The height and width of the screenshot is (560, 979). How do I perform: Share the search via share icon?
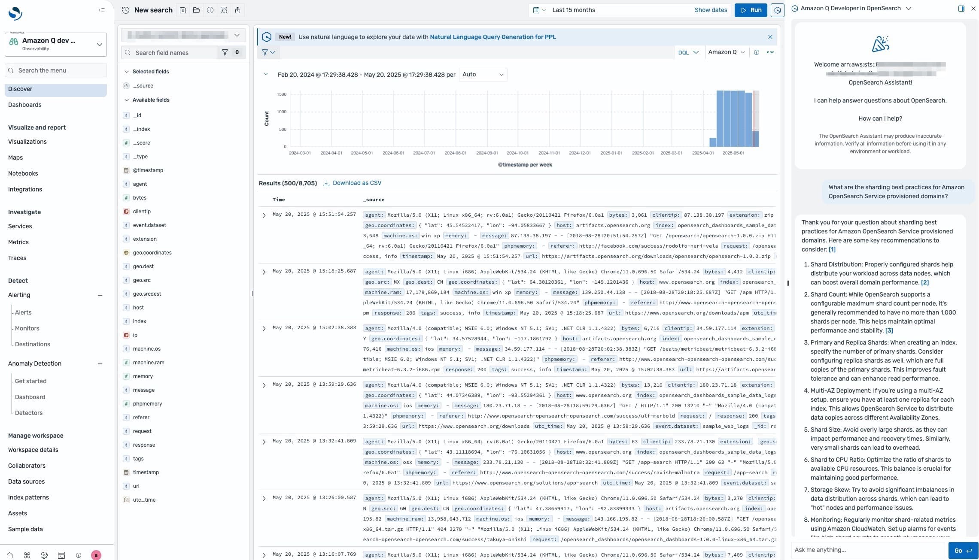237,10
